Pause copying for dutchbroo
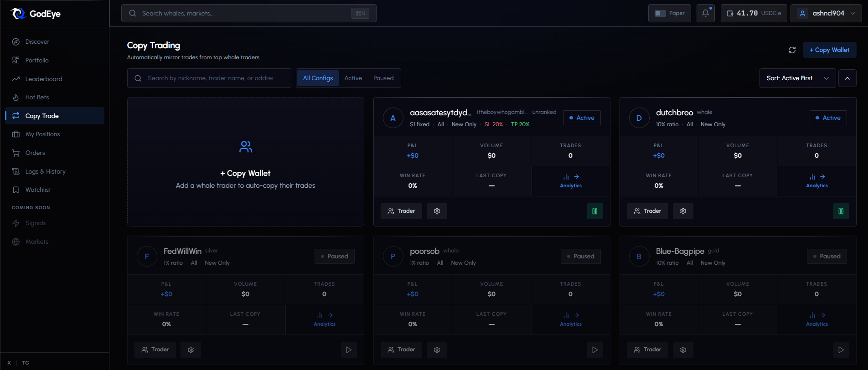This screenshot has height=370, width=868. (841, 211)
